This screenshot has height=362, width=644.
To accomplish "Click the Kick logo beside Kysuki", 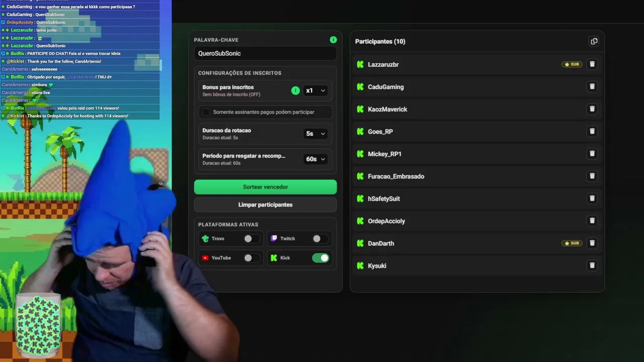I will point(360,265).
